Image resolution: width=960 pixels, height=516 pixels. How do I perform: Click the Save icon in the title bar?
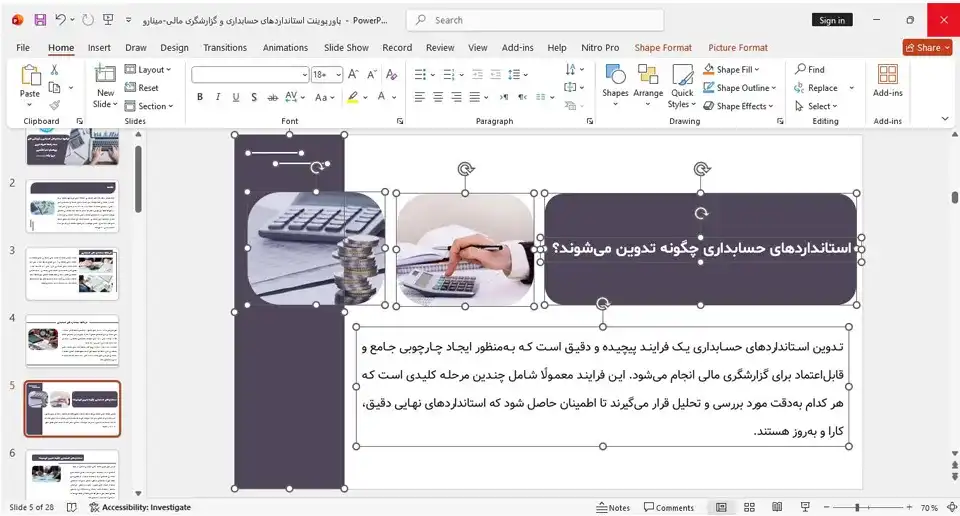tap(40, 20)
